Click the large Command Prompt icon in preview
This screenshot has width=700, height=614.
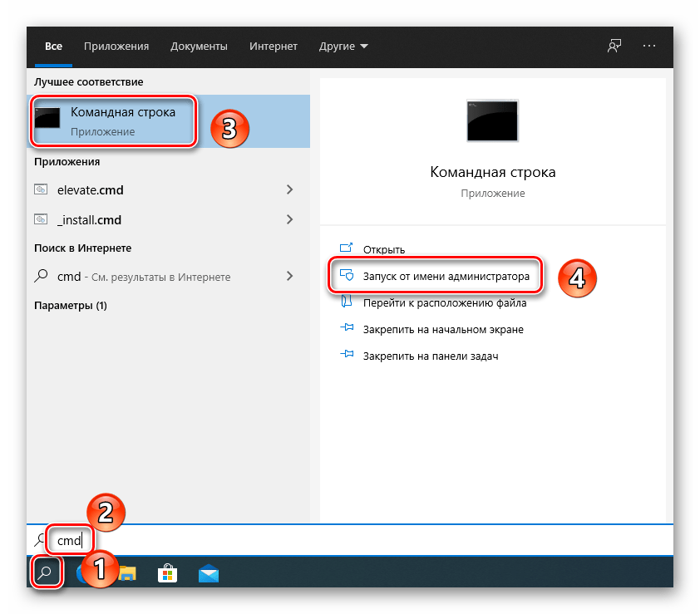[492, 121]
